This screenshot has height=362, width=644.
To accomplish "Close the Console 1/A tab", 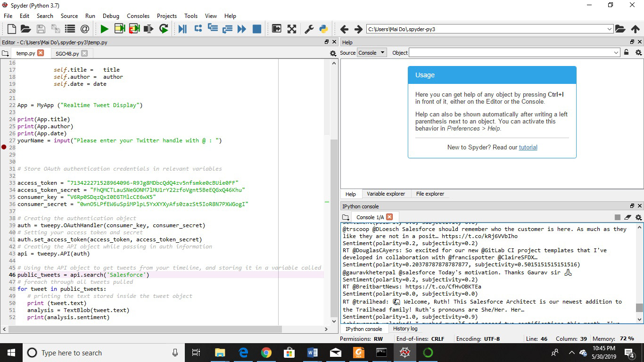I will point(389,217).
